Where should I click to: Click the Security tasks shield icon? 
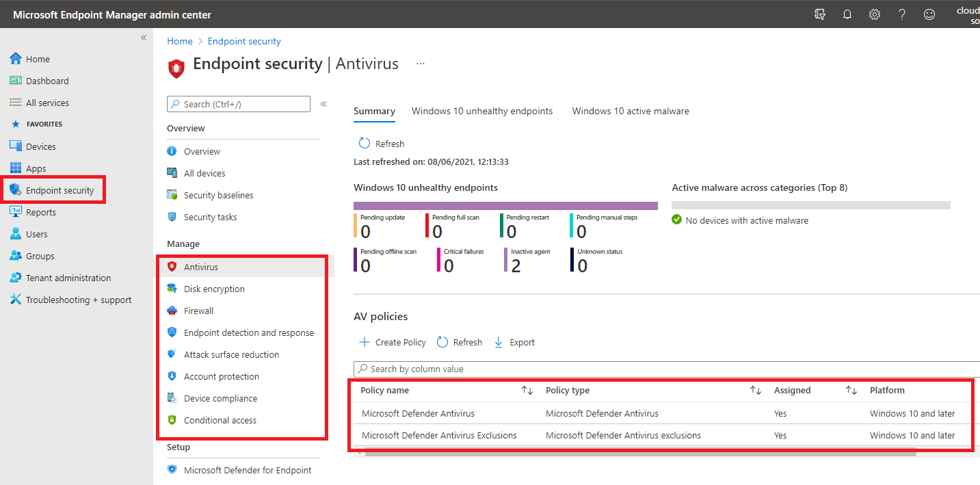(x=172, y=217)
